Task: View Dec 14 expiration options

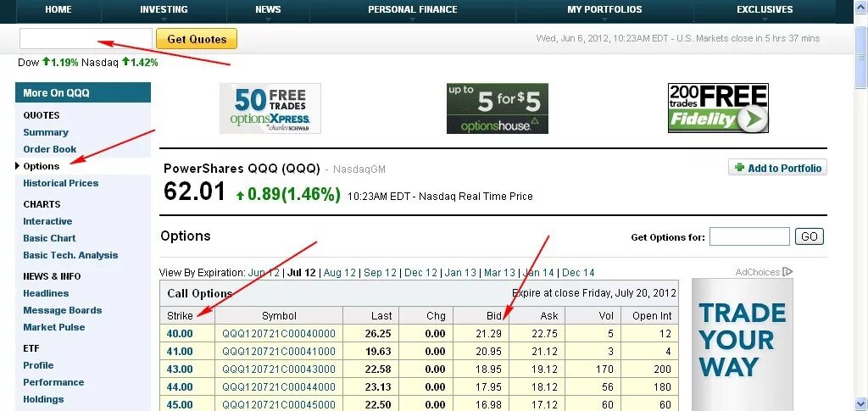Action: [x=578, y=273]
